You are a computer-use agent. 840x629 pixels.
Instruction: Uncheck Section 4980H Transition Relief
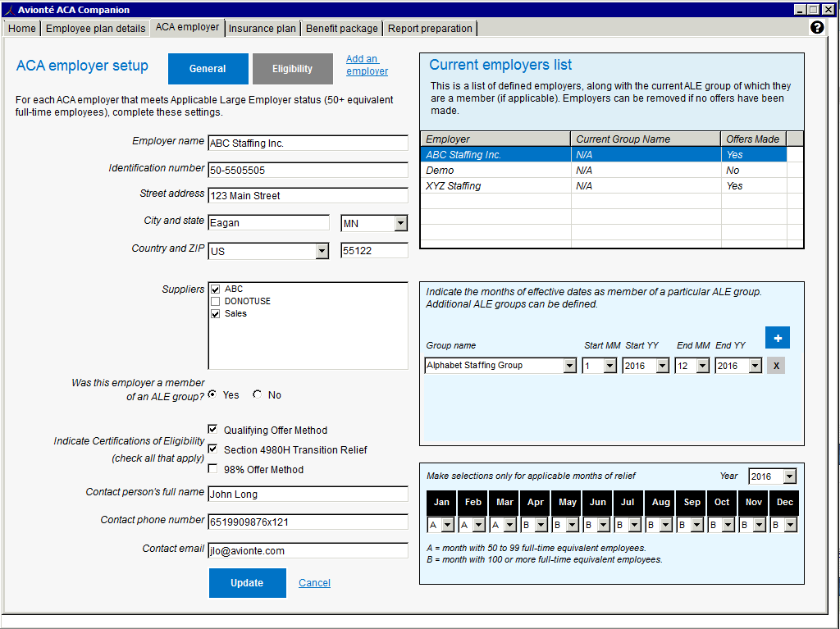coord(212,448)
